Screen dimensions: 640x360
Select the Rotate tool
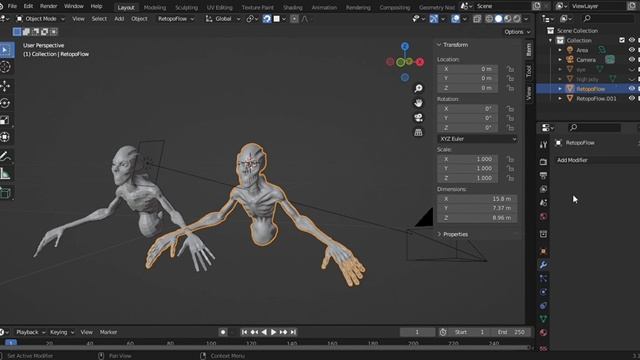[x=5, y=103]
